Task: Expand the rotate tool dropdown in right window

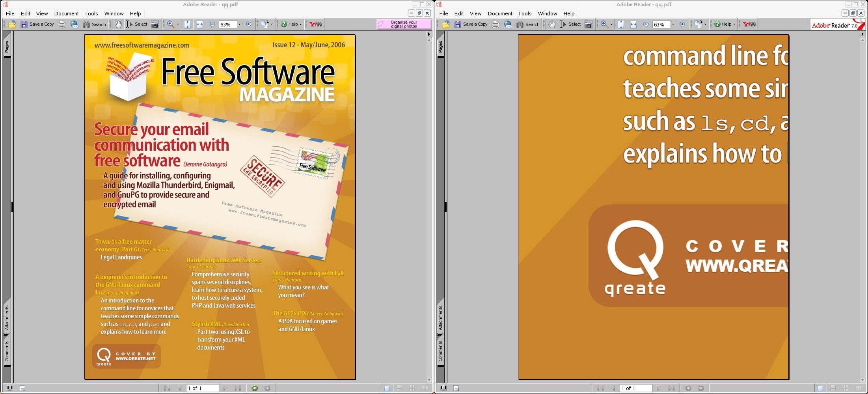Action: click(705, 24)
